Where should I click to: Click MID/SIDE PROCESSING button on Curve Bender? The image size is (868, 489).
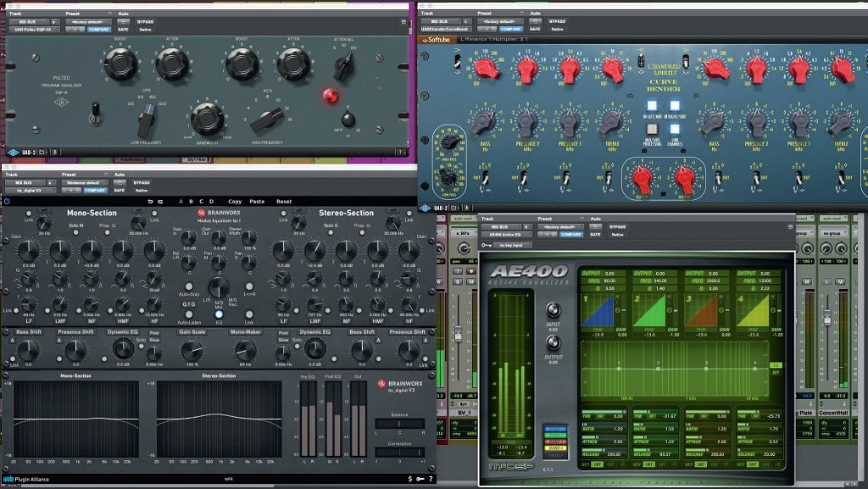[652, 128]
